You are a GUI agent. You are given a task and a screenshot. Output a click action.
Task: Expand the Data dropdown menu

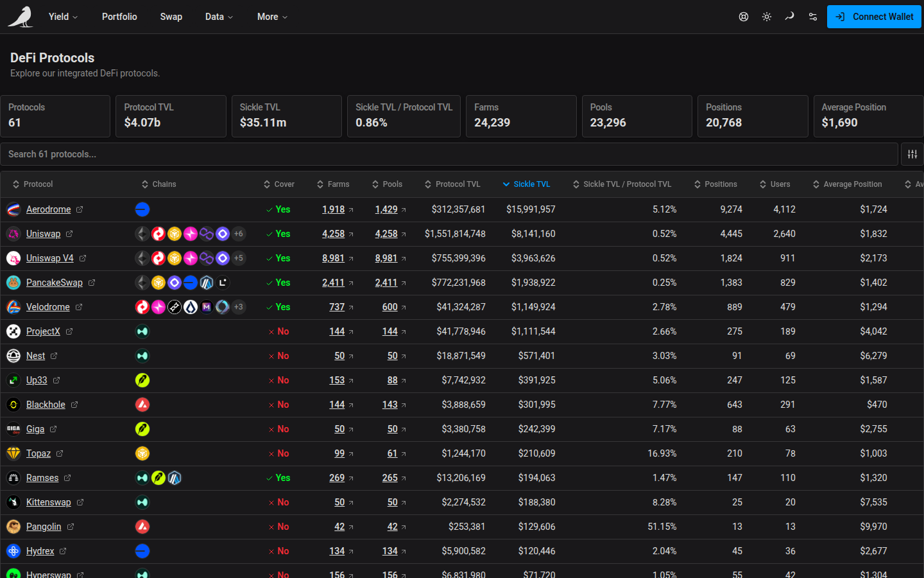(x=219, y=17)
